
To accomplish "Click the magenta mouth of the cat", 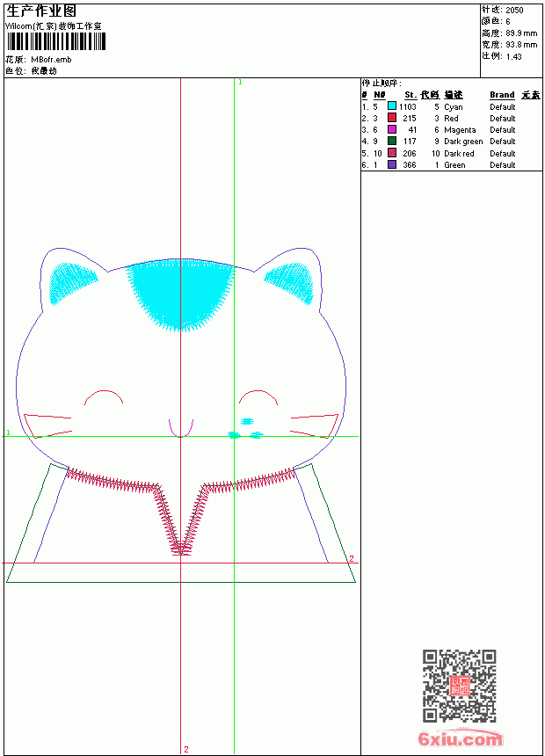I will 181,428.
